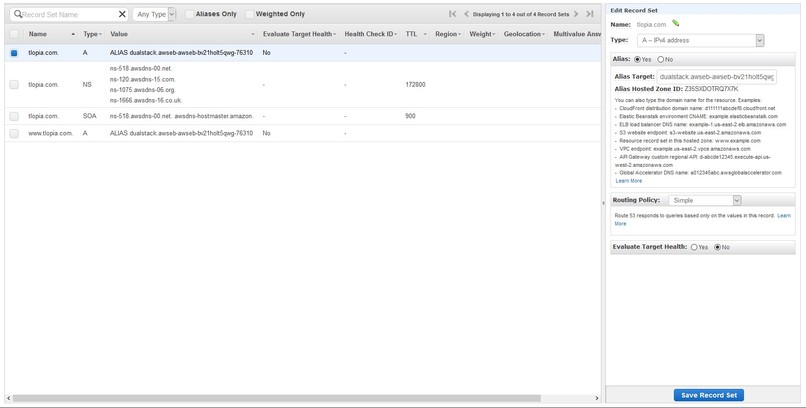Open the Routing Policy Simple dropdown

pyautogui.click(x=705, y=200)
